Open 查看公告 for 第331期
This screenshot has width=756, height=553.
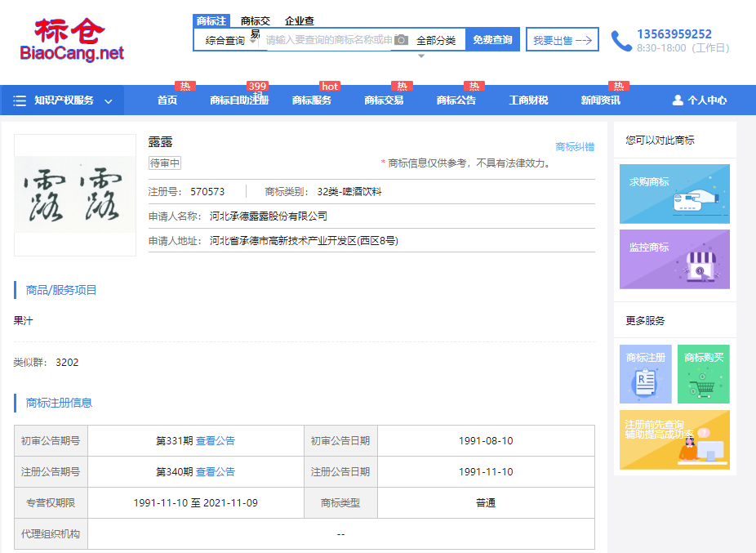(x=216, y=440)
